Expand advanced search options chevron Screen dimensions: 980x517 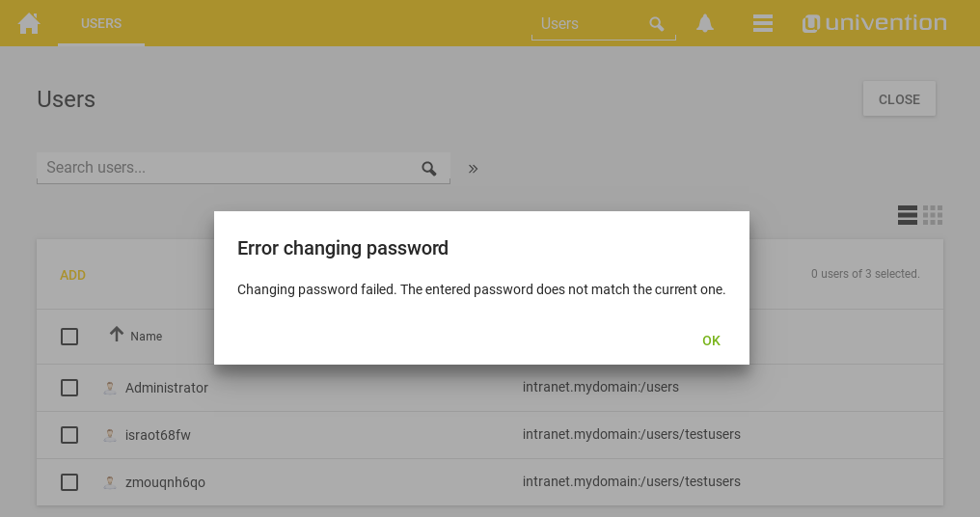474,169
